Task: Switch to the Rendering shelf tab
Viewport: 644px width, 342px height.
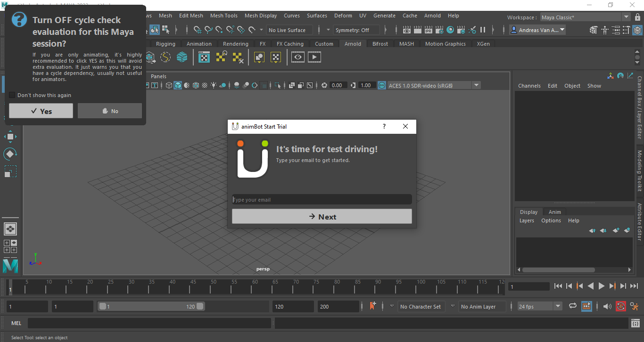Action: click(x=236, y=43)
